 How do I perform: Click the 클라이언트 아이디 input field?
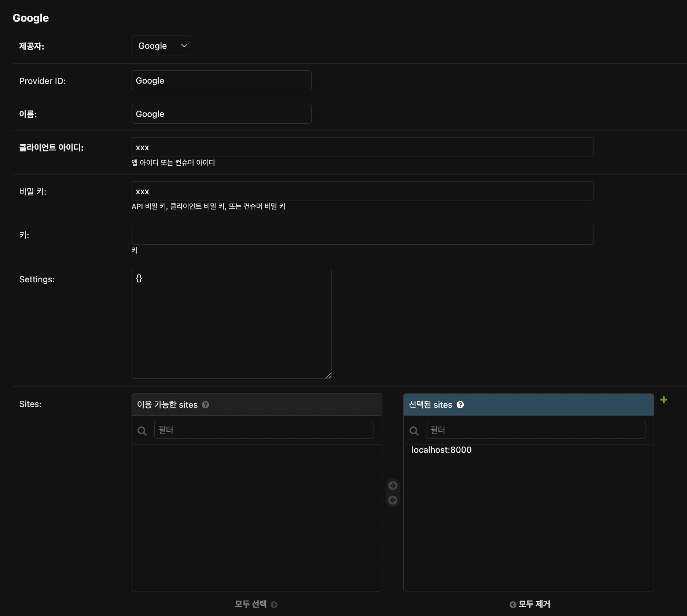[362, 147]
